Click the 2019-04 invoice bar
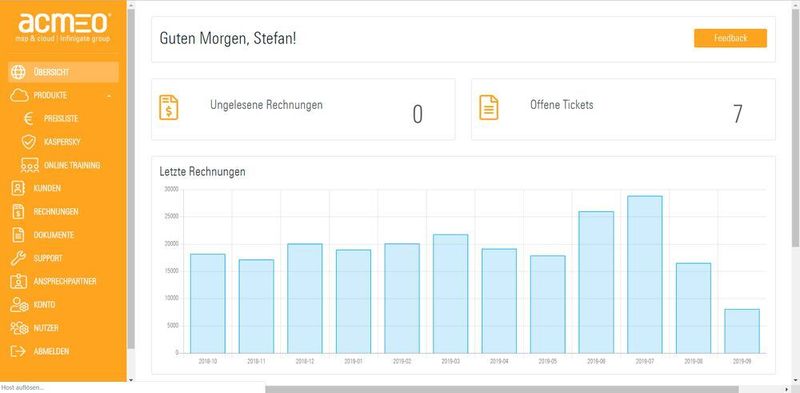 point(499,301)
